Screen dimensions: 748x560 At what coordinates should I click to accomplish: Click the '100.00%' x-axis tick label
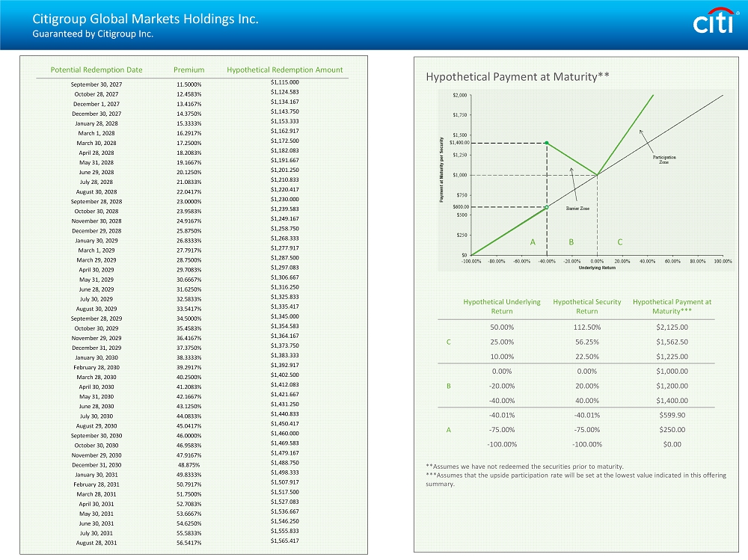click(723, 262)
